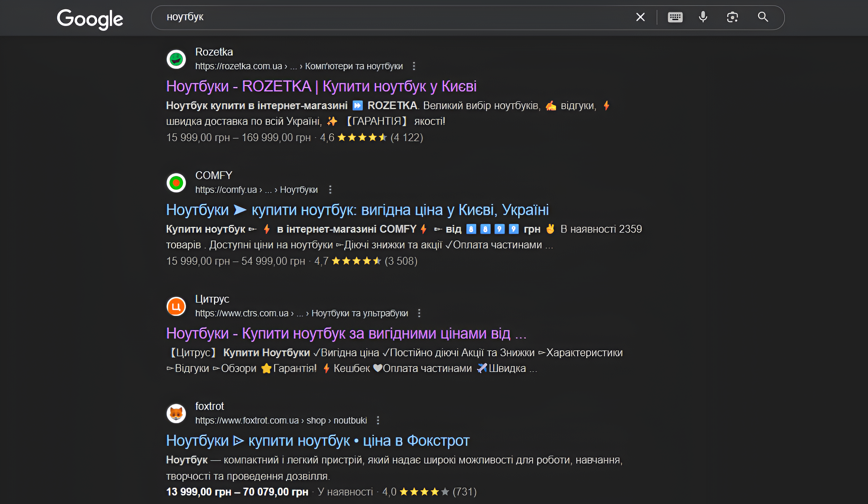Viewport: 868px width, 504px height.
Task: Open the COMFY Ноутбуки вигідна ціна result
Action: point(357,210)
